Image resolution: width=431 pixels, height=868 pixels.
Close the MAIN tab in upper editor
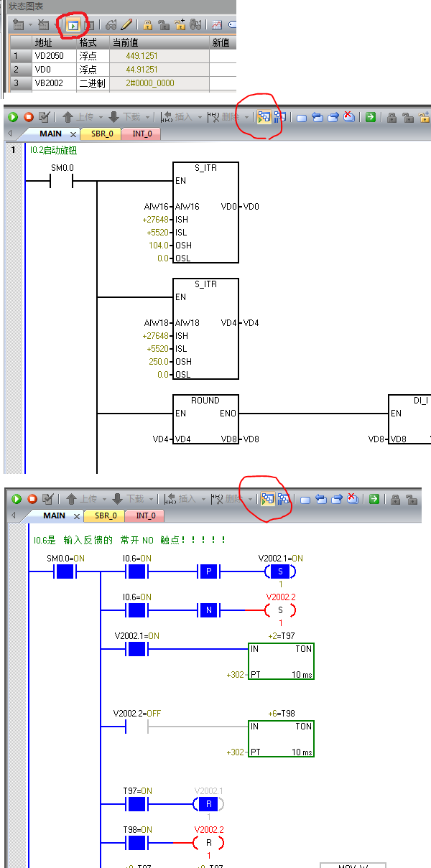click(x=73, y=134)
